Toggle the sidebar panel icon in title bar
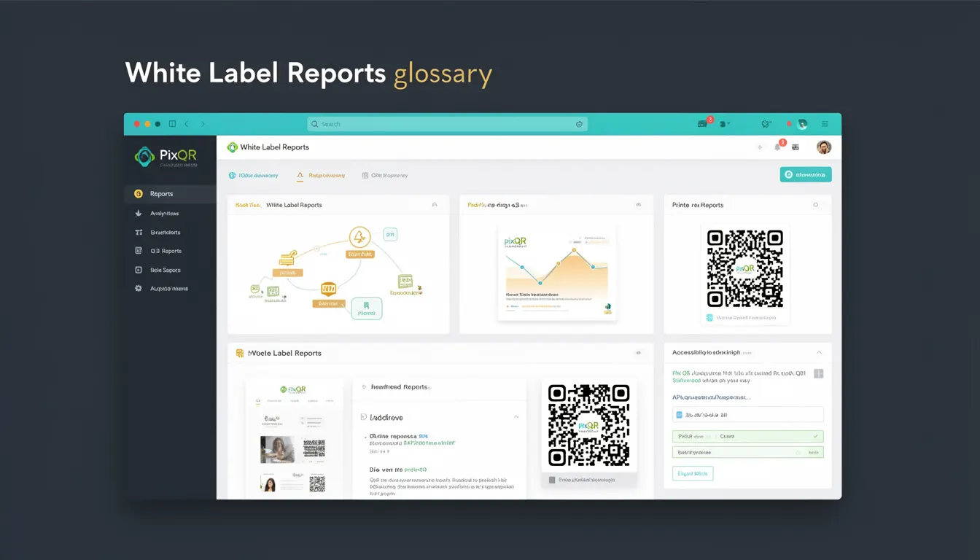Screen dimensions: 980x560 pos(172,124)
